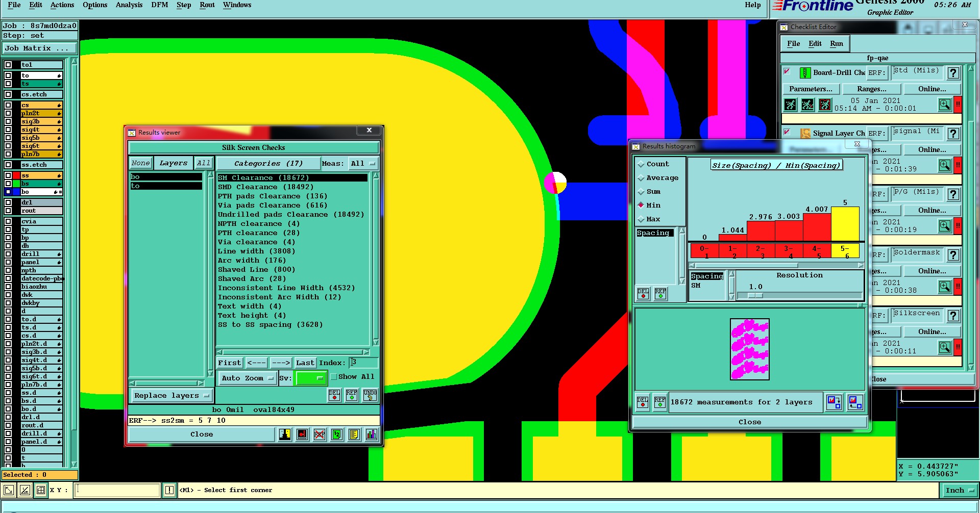The height and width of the screenshot is (513, 980).
Task: Click the third Board-Drill check action icon
Action: [825, 105]
